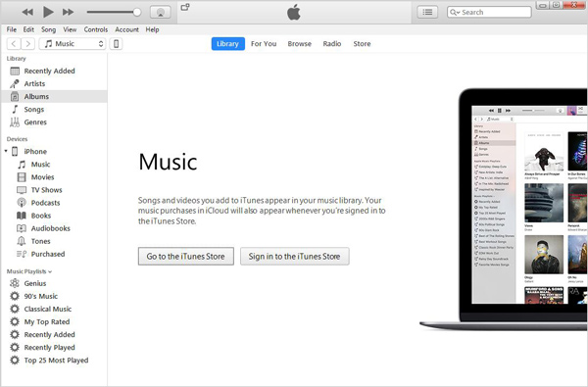Viewport: 588px width, 387px height.
Task: Select Artists in the sidebar
Action: tap(54, 83)
